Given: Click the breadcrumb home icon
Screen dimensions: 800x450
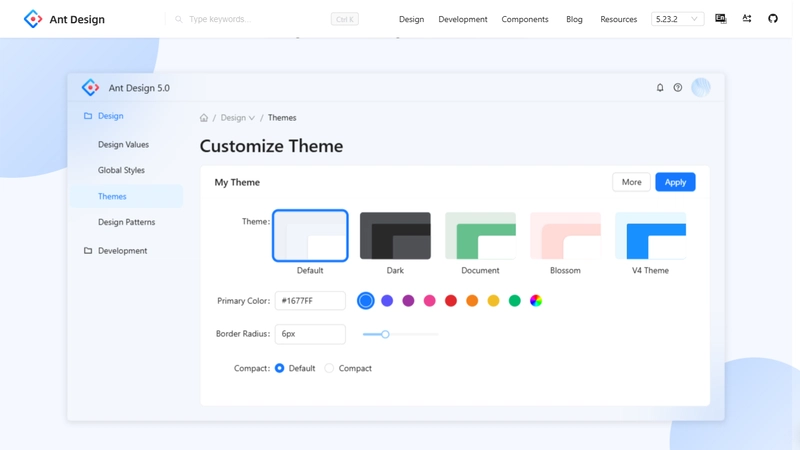Looking at the screenshot, I should (204, 118).
